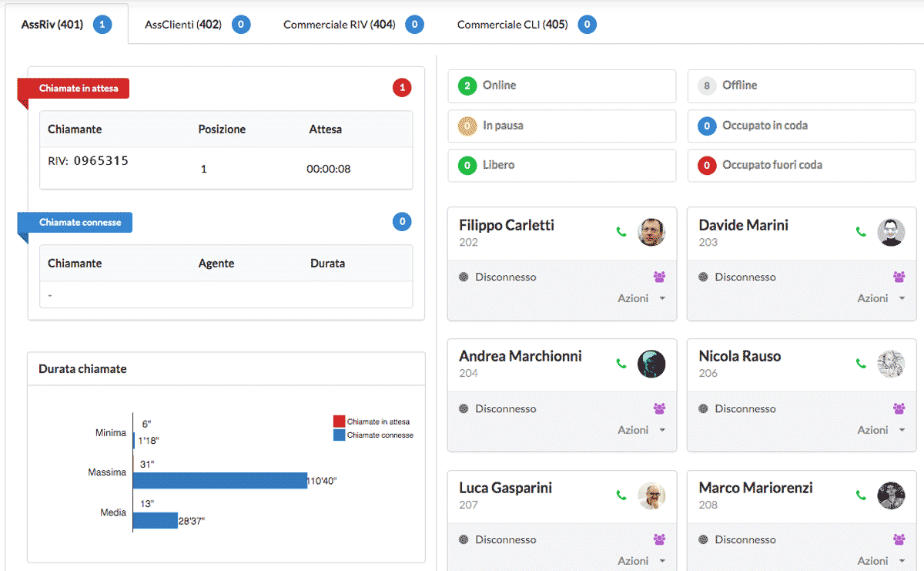Click the green phone icon for Luca Gasparini
This screenshot has width=924, height=571.
pyautogui.click(x=621, y=495)
